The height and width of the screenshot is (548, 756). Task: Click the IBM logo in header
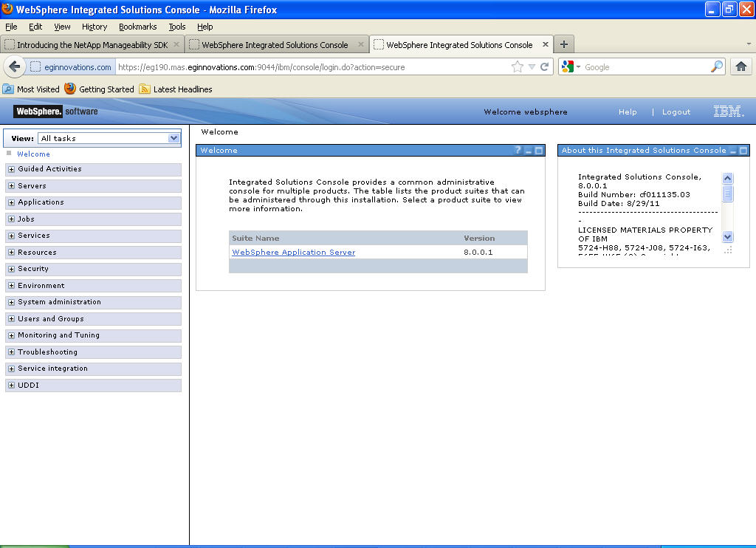(728, 112)
